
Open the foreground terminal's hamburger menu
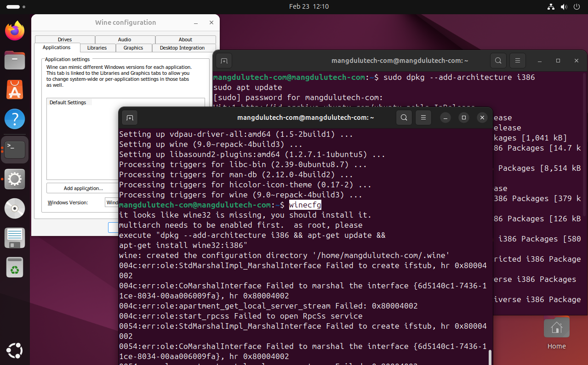[x=423, y=118]
